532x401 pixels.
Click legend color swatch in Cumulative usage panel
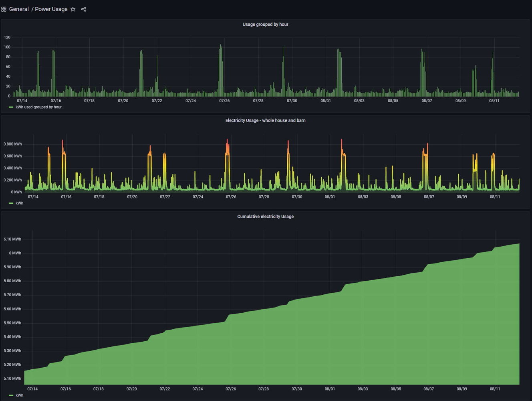point(11,395)
